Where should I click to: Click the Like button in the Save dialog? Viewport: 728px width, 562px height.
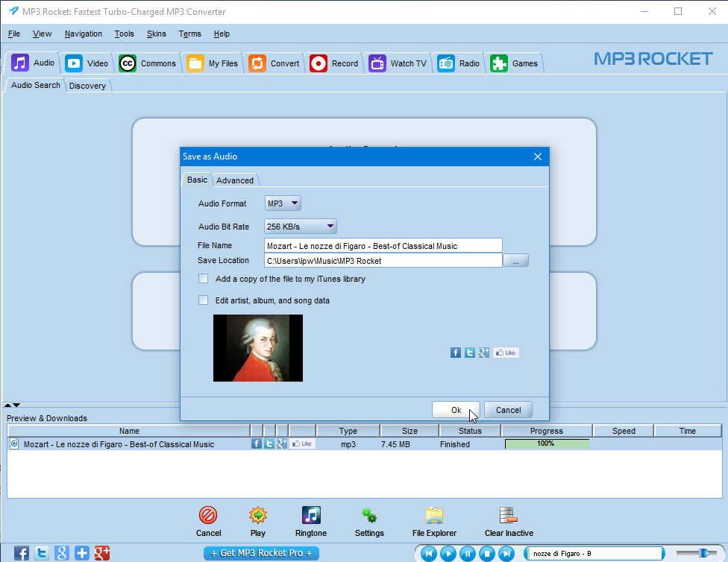[506, 353]
